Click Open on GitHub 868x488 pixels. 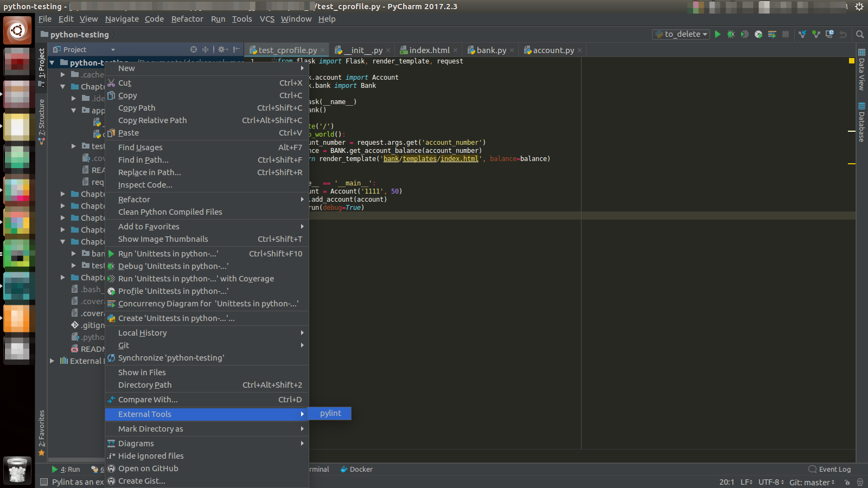coord(207,468)
